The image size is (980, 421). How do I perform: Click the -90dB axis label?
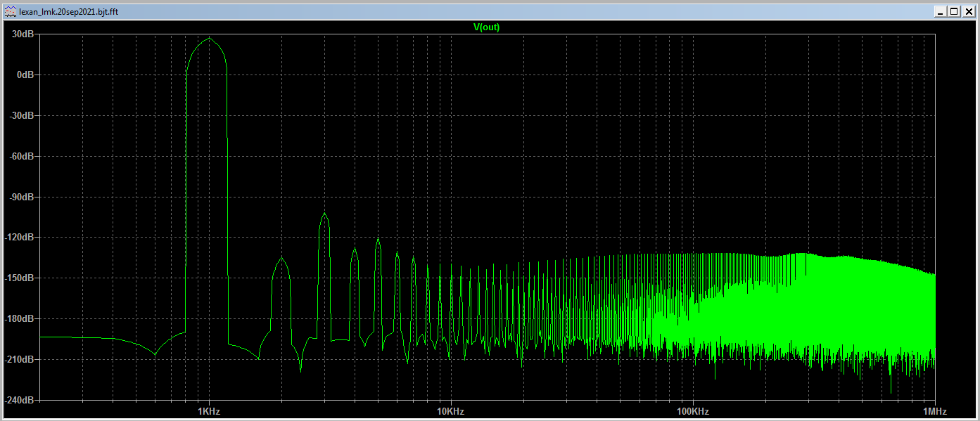click(22, 197)
